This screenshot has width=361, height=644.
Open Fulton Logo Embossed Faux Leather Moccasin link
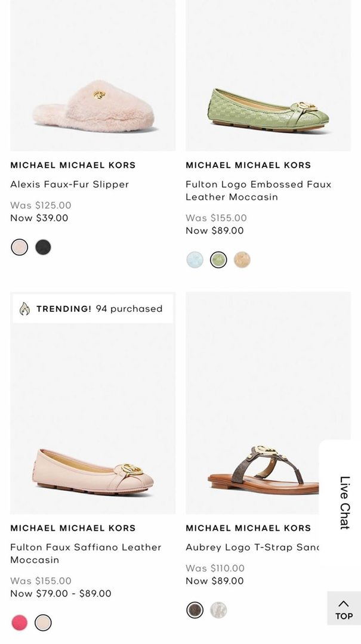coord(258,190)
